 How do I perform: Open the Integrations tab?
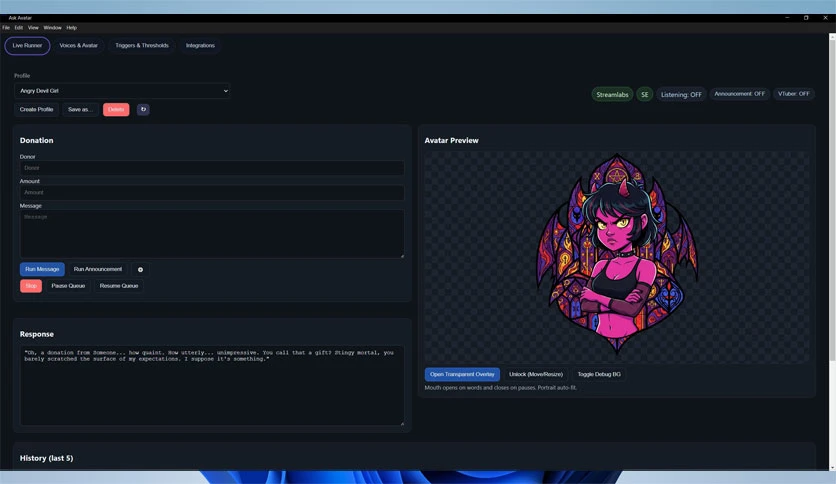200,45
